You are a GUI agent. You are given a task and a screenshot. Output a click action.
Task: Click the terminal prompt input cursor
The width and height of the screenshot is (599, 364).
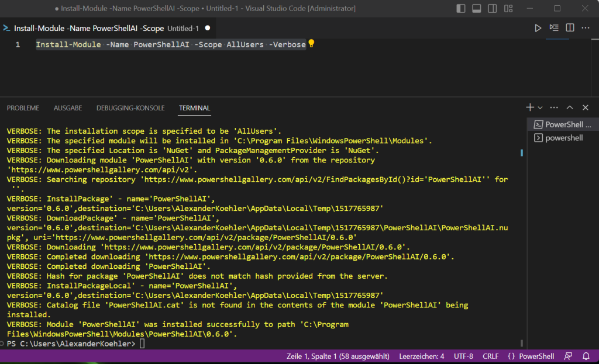point(142,344)
